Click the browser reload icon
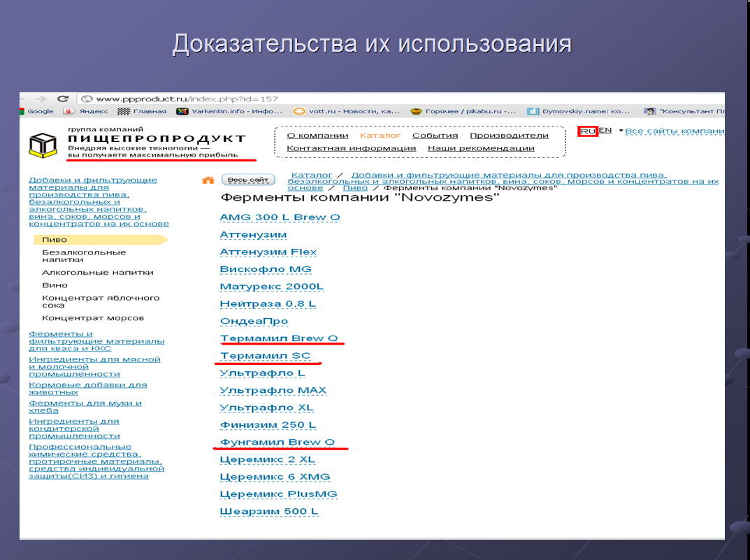750x560 pixels. point(63,99)
